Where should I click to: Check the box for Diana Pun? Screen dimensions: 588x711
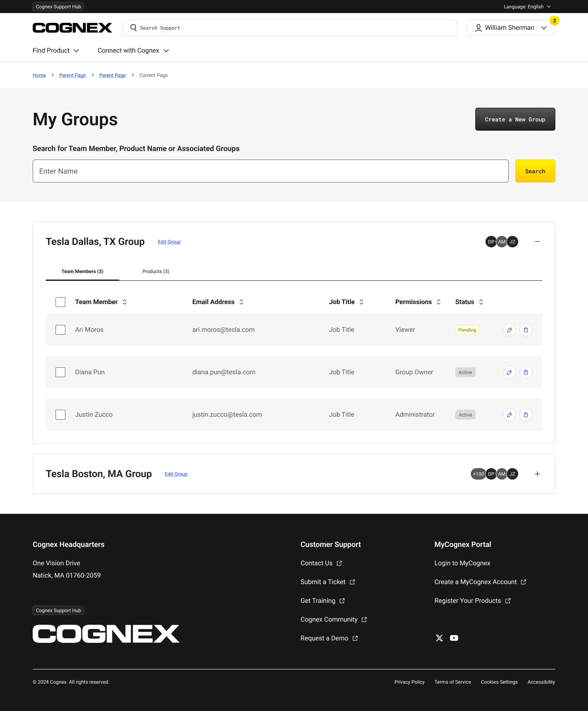tap(60, 372)
